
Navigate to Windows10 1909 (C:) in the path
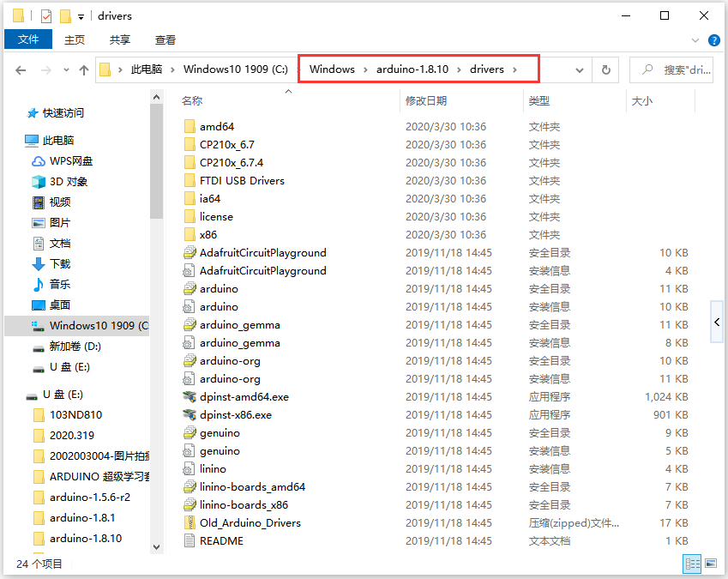pos(236,69)
